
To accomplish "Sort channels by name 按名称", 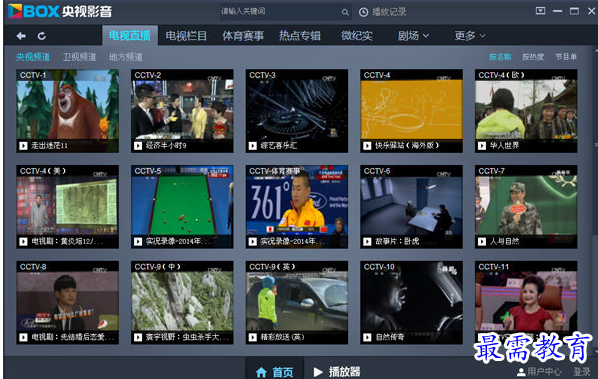I will [500, 57].
